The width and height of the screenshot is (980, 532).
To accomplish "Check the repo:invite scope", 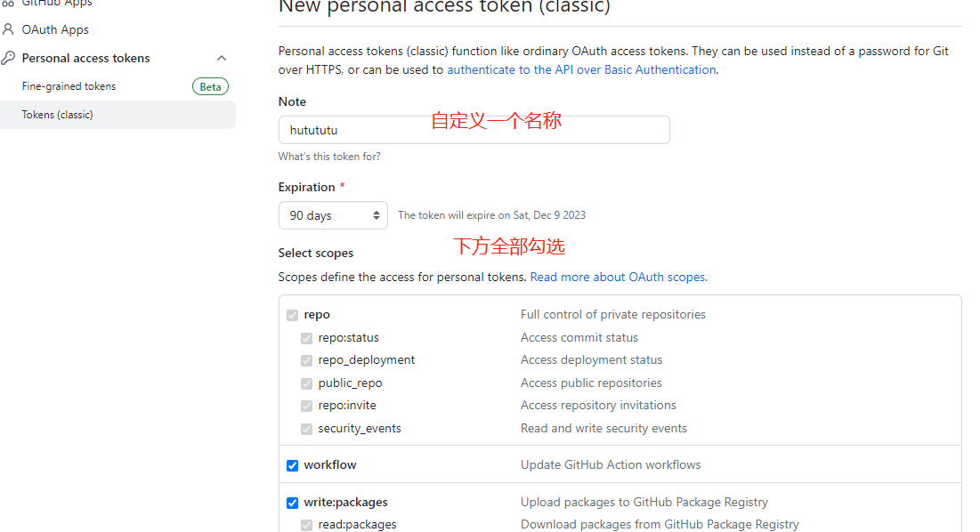I will pyautogui.click(x=306, y=405).
